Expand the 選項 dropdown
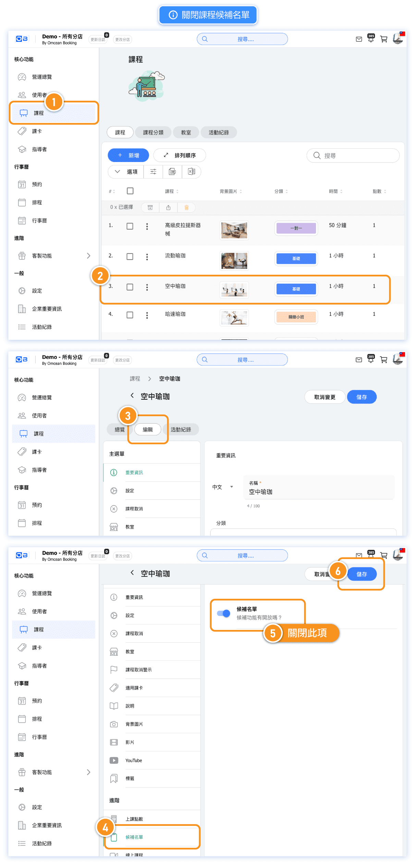The width and height of the screenshot is (416, 868). tap(126, 172)
